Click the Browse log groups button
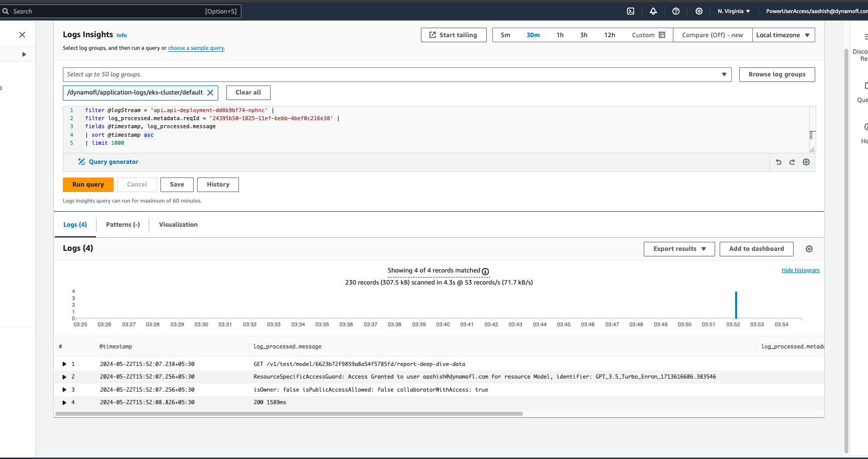The height and width of the screenshot is (459, 868). pyautogui.click(x=777, y=74)
